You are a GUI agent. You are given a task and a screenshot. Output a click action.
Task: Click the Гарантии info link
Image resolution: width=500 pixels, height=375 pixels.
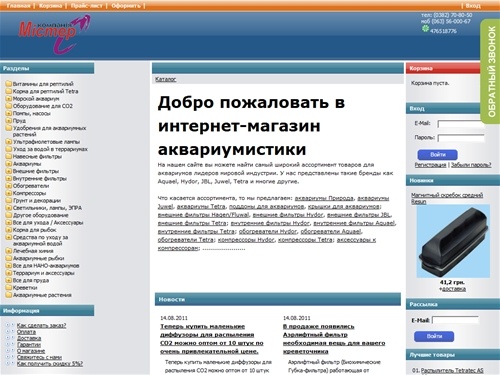[29, 344]
